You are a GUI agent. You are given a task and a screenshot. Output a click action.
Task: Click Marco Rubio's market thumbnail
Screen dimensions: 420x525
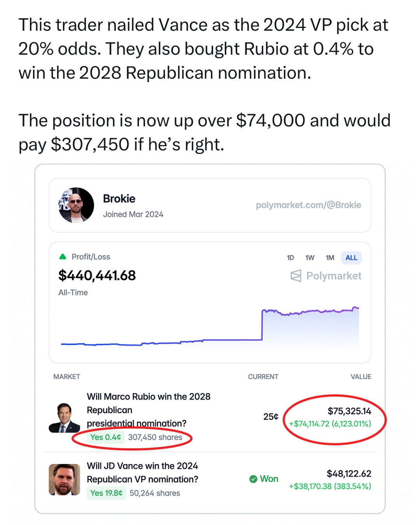coord(64,418)
